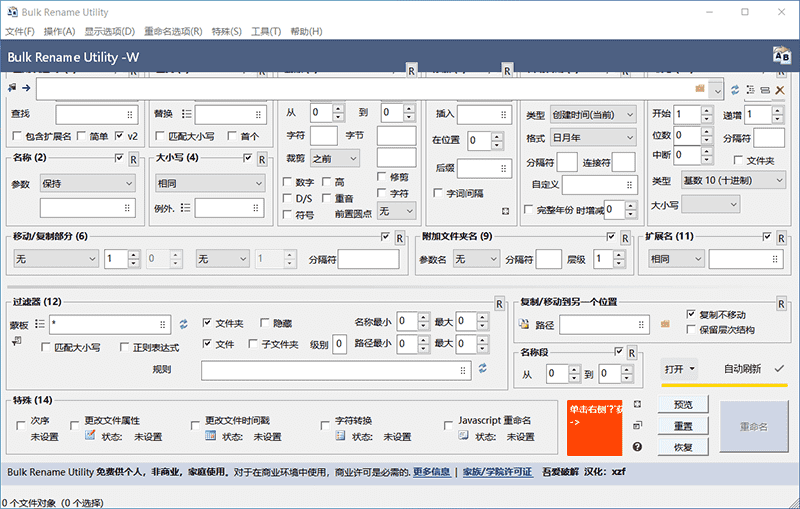Open 字符转换 settings icon
Screen dimensions: 800x509
[x=340, y=435]
